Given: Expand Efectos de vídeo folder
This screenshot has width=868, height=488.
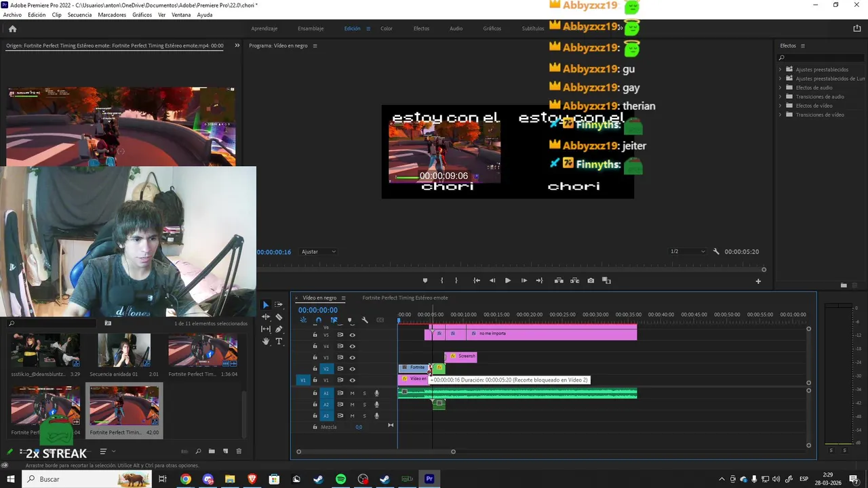Looking at the screenshot, I should 780,106.
